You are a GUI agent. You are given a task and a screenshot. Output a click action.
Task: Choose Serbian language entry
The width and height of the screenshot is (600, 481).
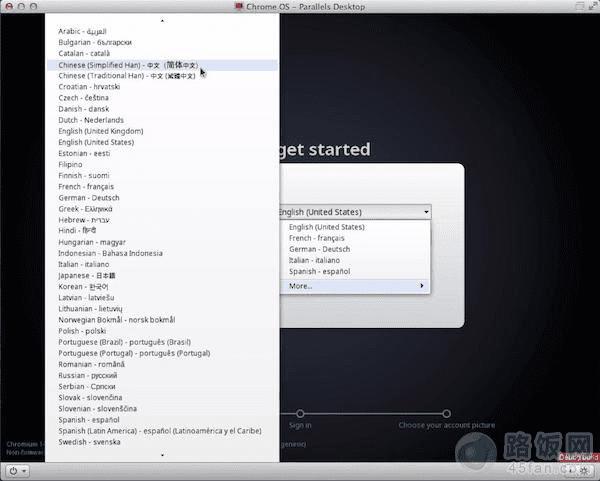coord(162,386)
